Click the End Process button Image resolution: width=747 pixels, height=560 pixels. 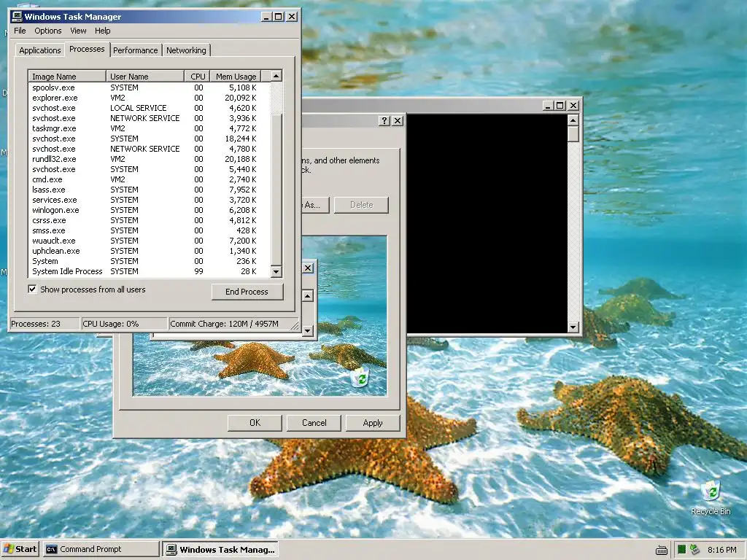247,292
